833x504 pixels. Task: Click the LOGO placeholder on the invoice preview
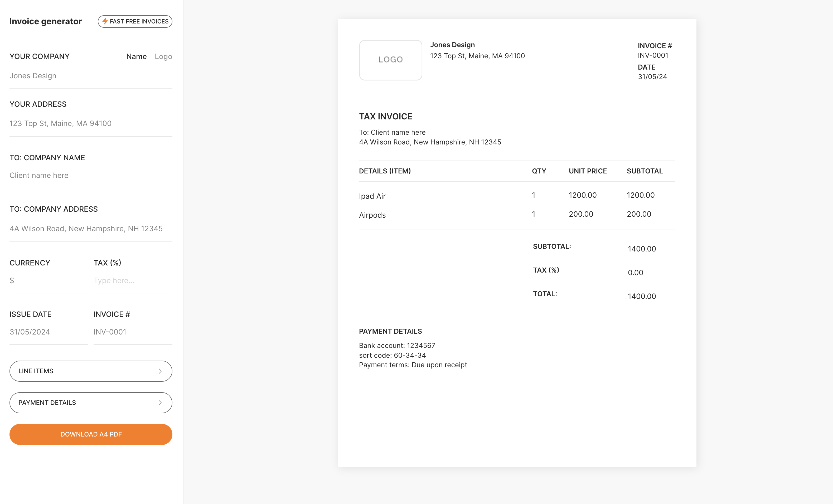coord(390,60)
